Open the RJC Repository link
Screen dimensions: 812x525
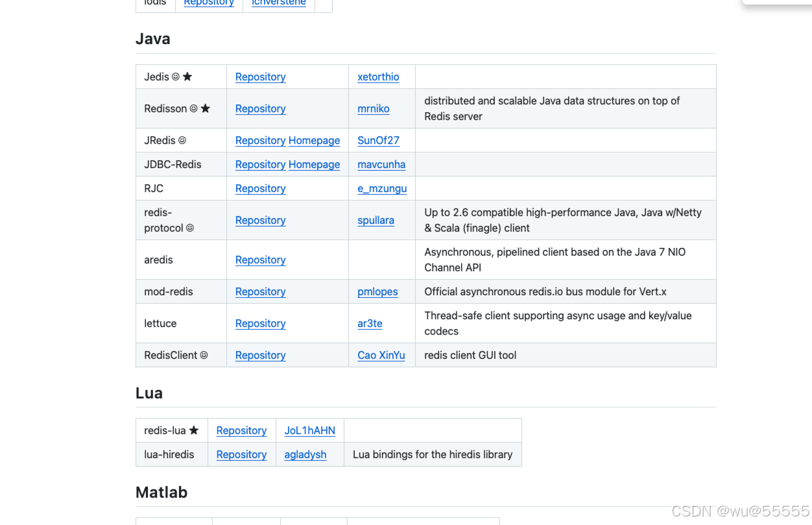[x=260, y=188]
